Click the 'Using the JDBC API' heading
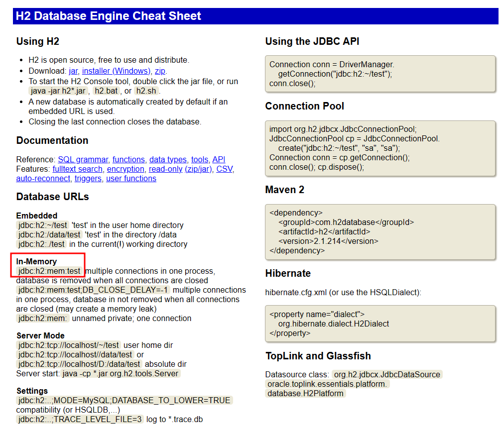Image resolution: width=504 pixels, height=437 pixels. [312, 41]
